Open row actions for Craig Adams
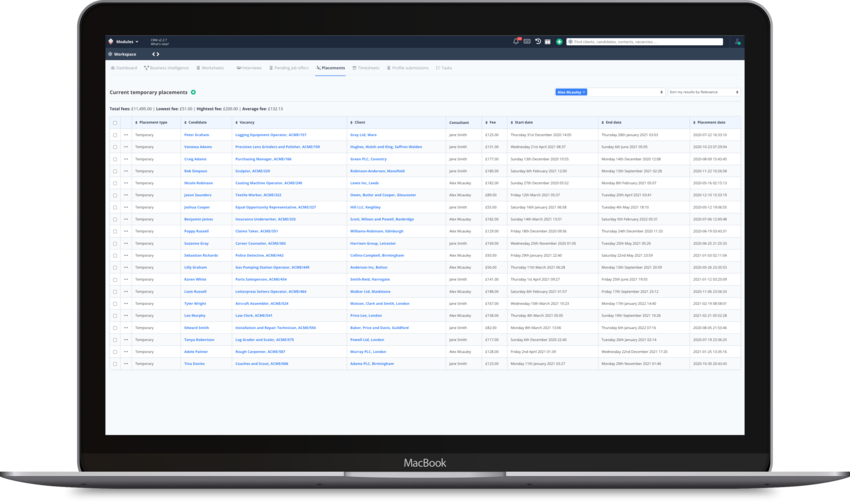This screenshot has height=503, width=850. 126,159
